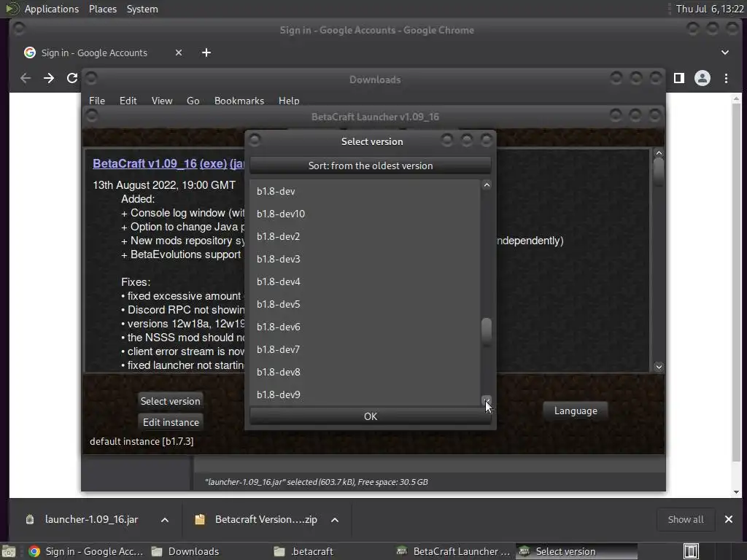Click version list scroll-down arrow
The height and width of the screenshot is (560, 747).
pyautogui.click(x=487, y=400)
